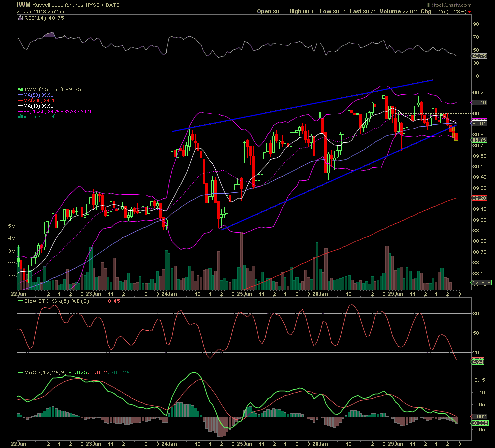Click the 90.20 price axis label
Screen dimensions: 495x448
[x=479, y=92]
